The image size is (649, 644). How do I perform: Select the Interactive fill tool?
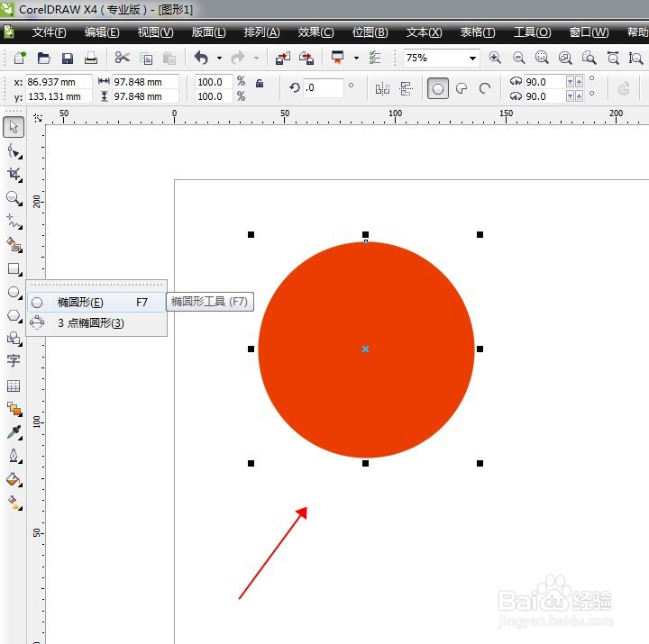(14, 503)
